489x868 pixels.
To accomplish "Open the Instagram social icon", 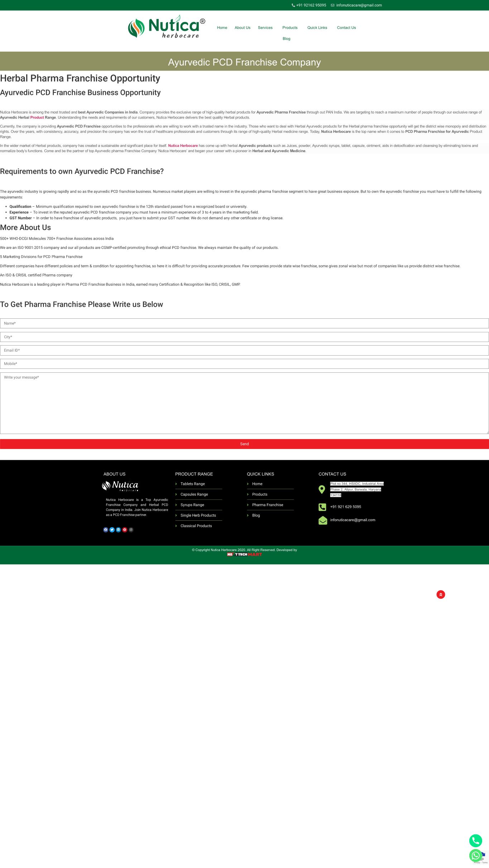I will click(x=131, y=530).
